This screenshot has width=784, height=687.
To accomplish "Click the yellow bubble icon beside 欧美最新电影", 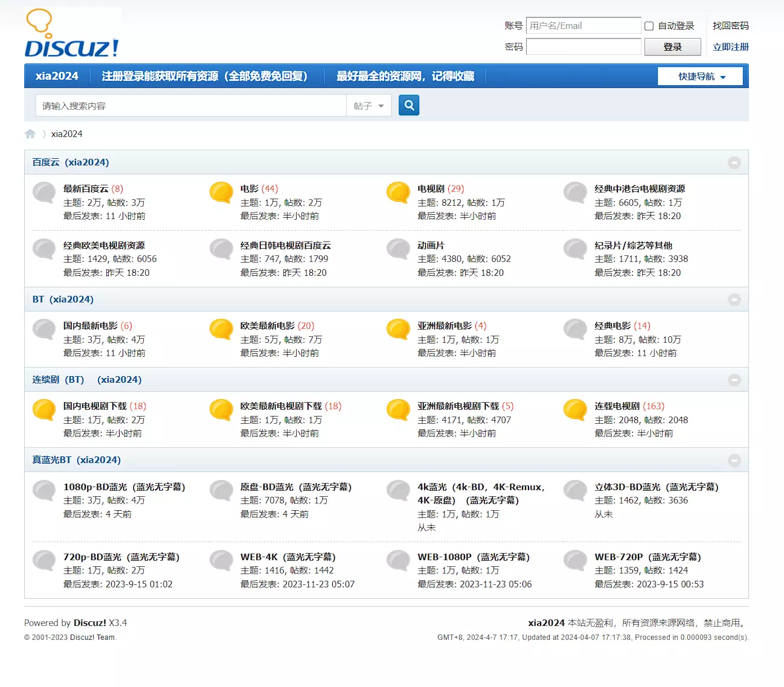I will 221,330.
